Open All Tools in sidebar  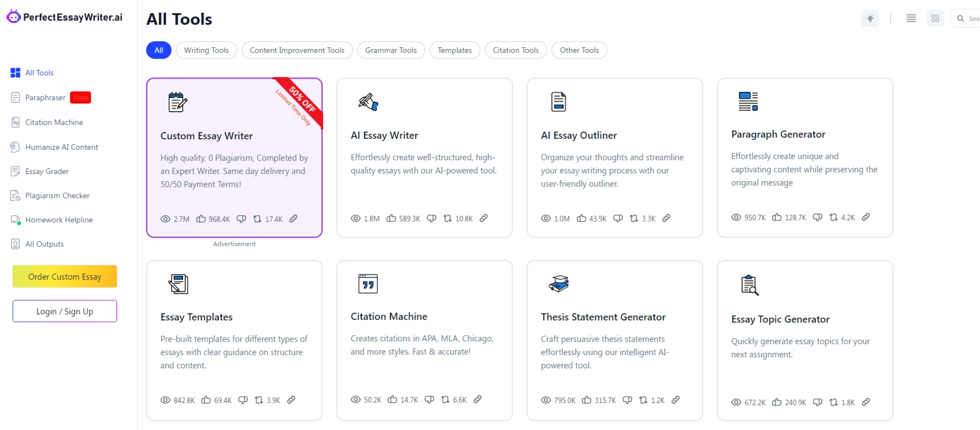pyautogui.click(x=32, y=72)
